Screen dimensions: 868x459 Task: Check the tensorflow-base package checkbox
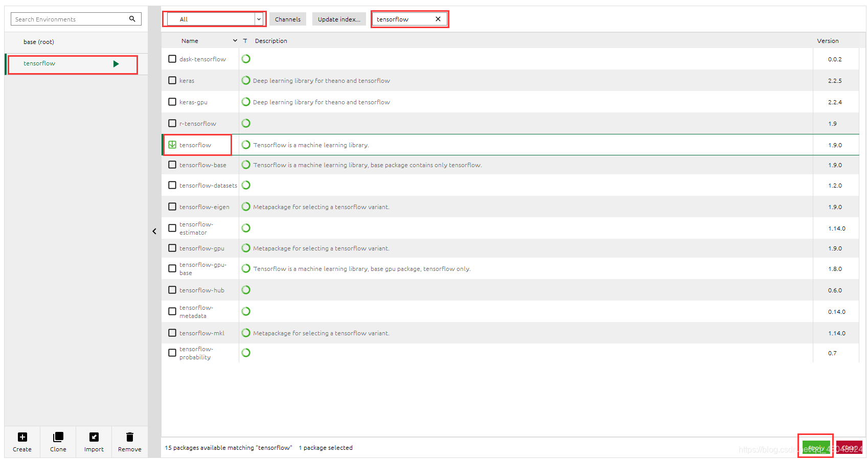pos(172,165)
